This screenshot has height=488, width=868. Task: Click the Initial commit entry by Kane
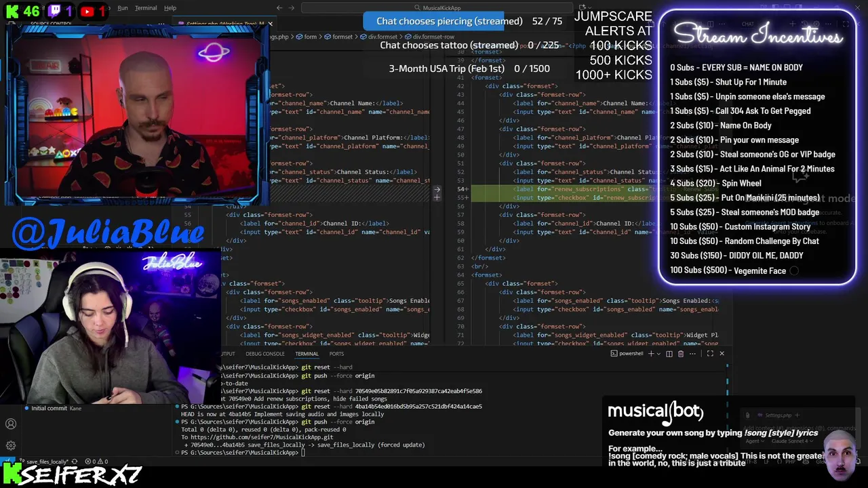point(53,408)
